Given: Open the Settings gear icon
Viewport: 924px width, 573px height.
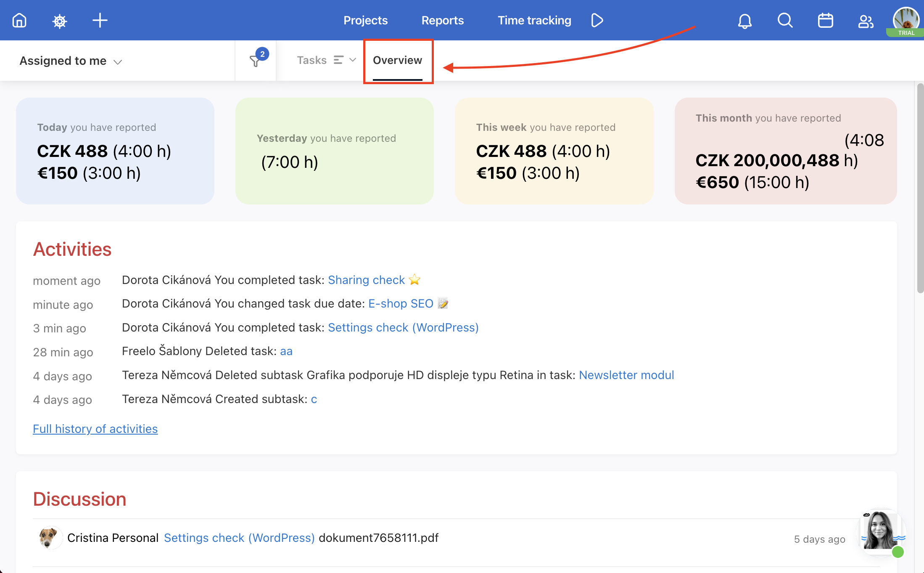Looking at the screenshot, I should [59, 20].
